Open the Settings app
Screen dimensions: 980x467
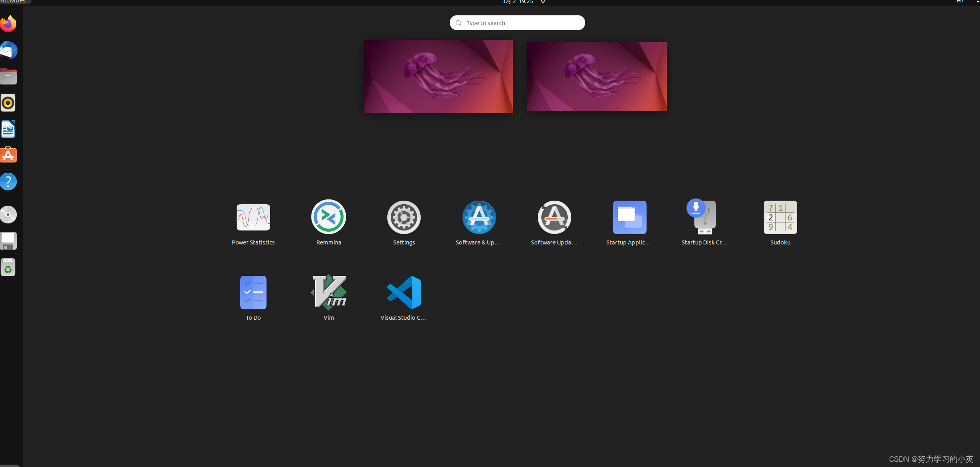point(404,218)
